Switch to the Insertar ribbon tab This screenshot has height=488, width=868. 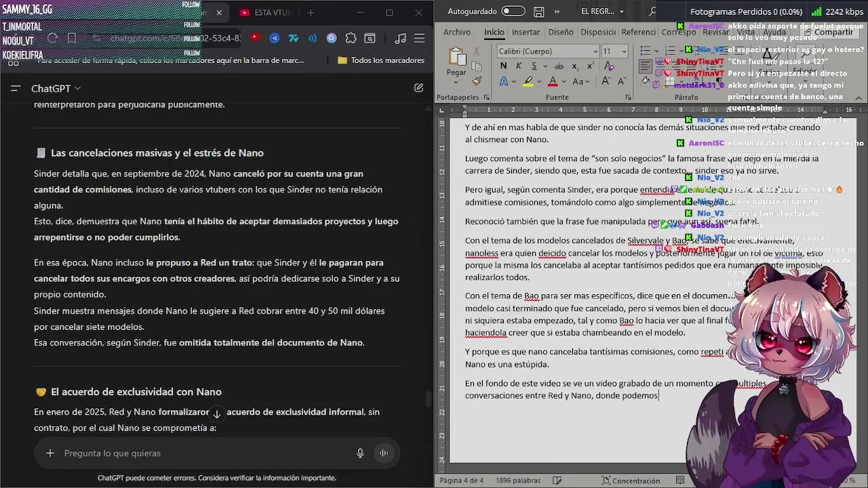(x=526, y=32)
